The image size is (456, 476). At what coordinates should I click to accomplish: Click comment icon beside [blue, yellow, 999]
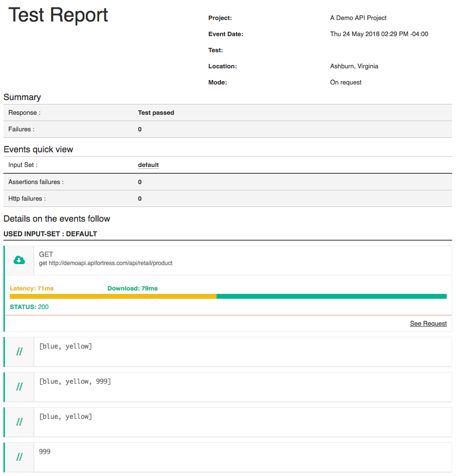pyautogui.click(x=20, y=387)
